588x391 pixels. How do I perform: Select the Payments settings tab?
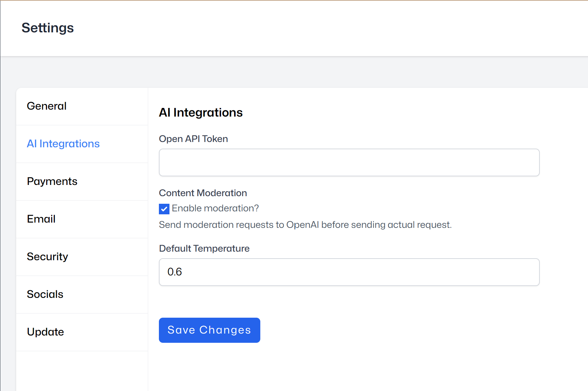(x=52, y=181)
